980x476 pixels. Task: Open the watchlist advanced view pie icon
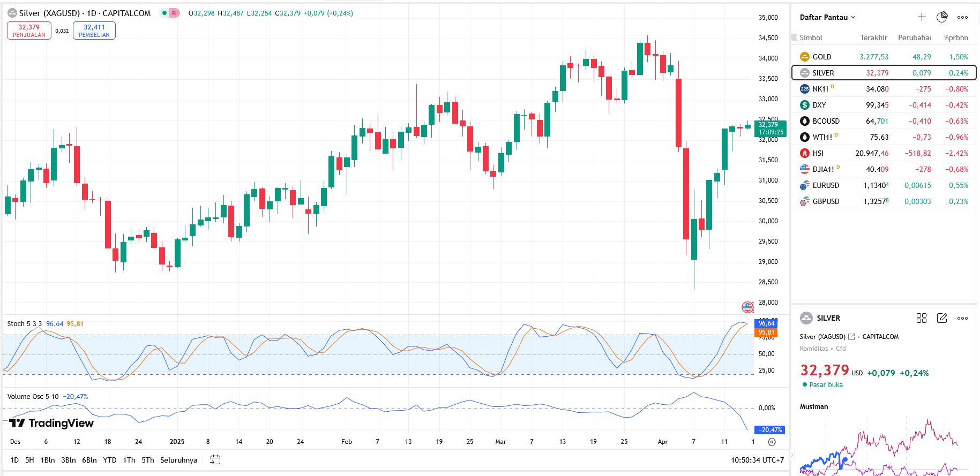[x=942, y=17]
